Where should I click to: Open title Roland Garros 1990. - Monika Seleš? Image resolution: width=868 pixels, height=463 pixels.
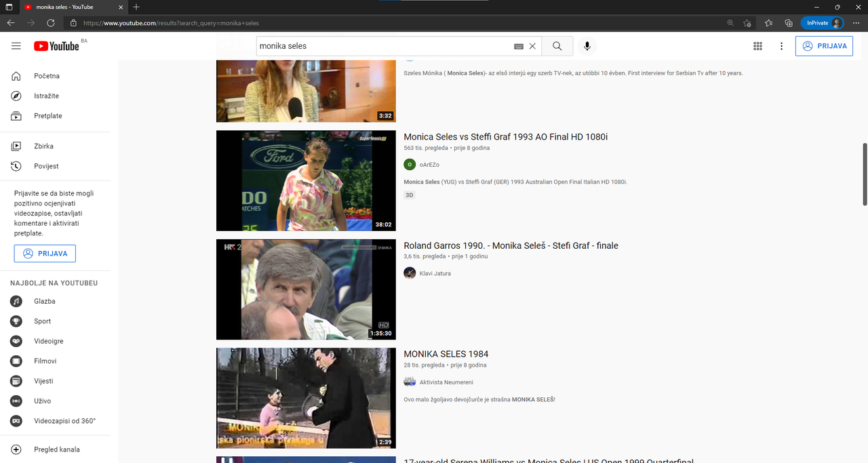[511, 245]
